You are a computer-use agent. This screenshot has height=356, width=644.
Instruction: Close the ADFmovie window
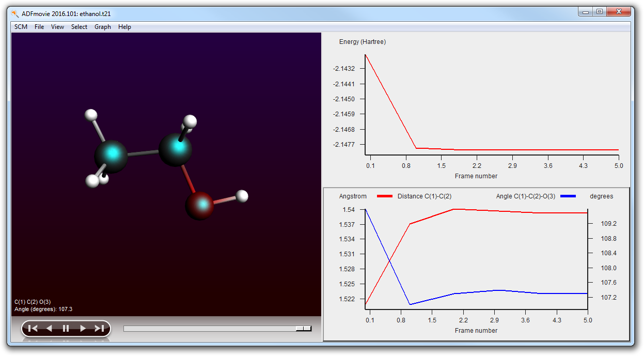pyautogui.click(x=618, y=11)
